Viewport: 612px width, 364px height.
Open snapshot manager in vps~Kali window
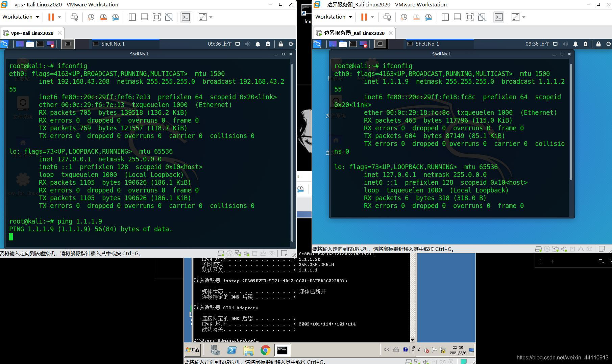tap(115, 17)
